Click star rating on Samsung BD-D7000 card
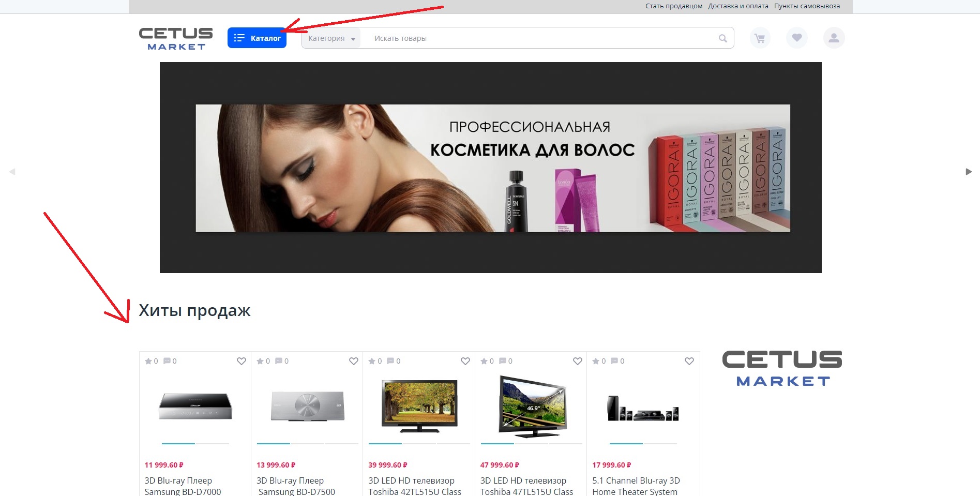Image resolution: width=980 pixels, height=496 pixels. (x=149, y=361)
